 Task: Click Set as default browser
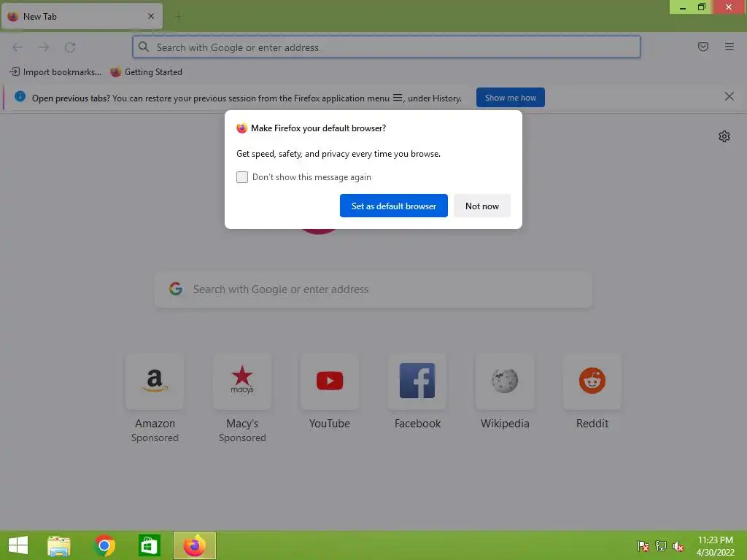(x=393, y=206)
